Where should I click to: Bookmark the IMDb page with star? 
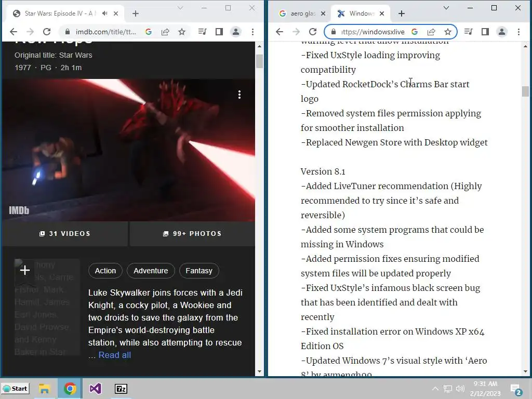tap(182, 32)
